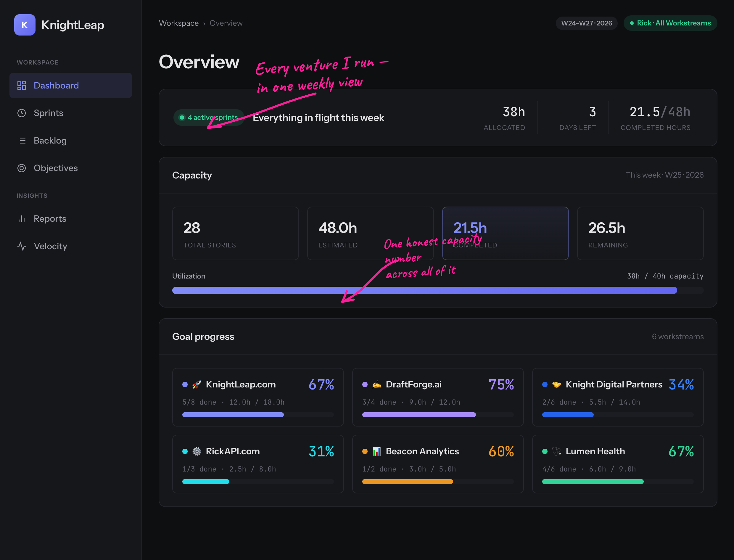The image size is (734, 560).
Task: Click the Dashboard grid icon
Action: click(22, 85)
